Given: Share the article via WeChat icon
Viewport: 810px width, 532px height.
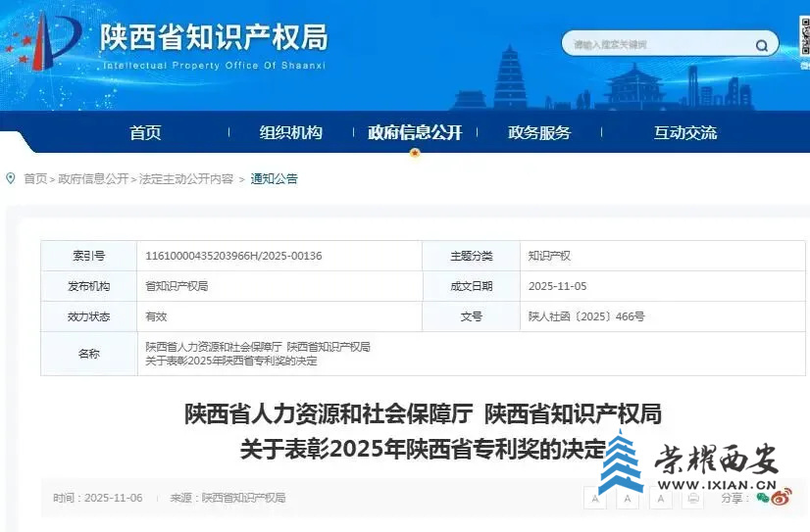Looking at the screenshot, I should pos(763,498).
